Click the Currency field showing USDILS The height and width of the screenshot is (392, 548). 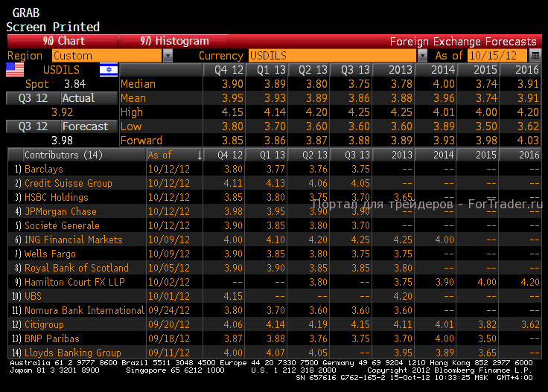(x=333, y=56)
